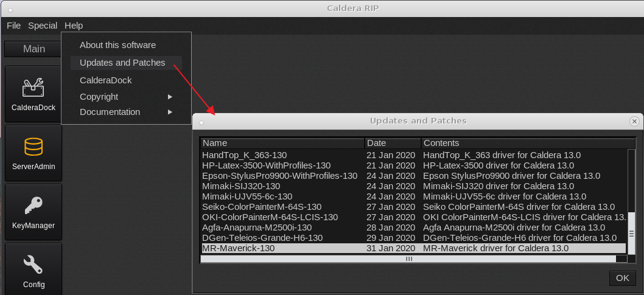Sort list by Date column header
Image resolution: width=644 pixels, height=295 pixels.
click(x=393, y=143)
